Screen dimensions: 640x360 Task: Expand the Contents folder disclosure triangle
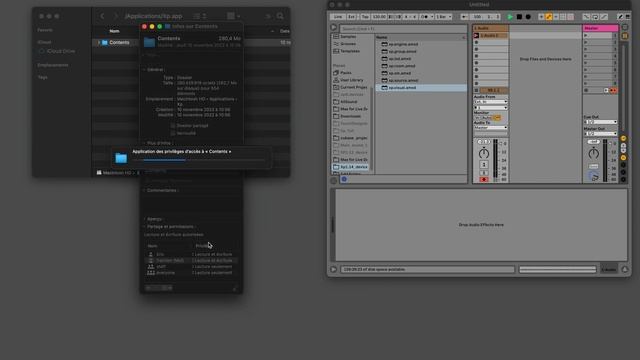[98, 42]
